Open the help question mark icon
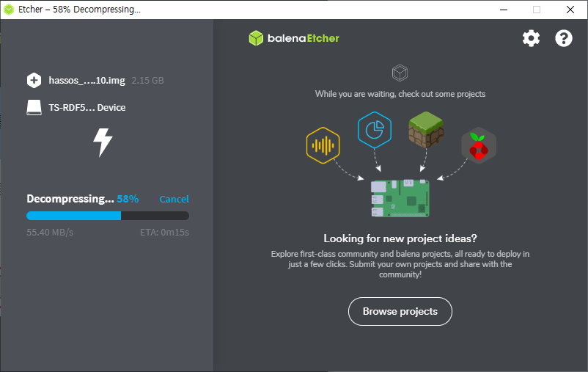The height and width of the screenshot is (372, 588). (x=564, y=38)
